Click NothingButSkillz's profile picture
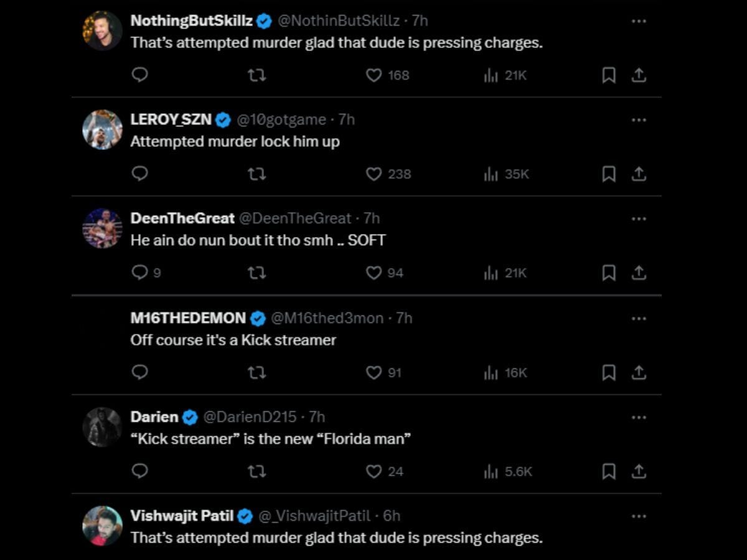This screenshot has width=747, height=560. click(x=102, y=30)
